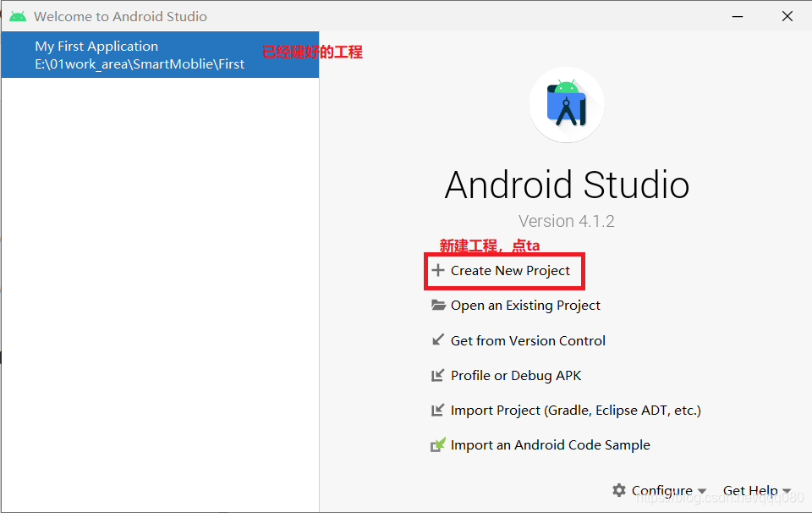Expand the Get Help dropdown arrow
The image size is (812, 513).
787,491
